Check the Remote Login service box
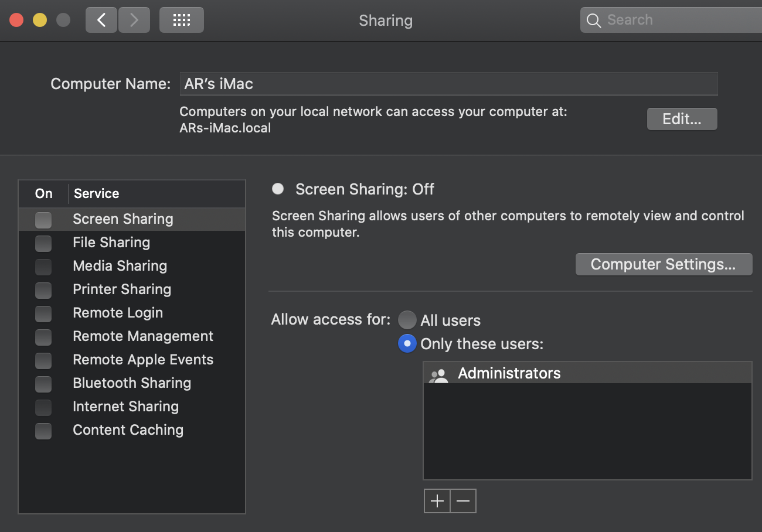 point(43,313)
